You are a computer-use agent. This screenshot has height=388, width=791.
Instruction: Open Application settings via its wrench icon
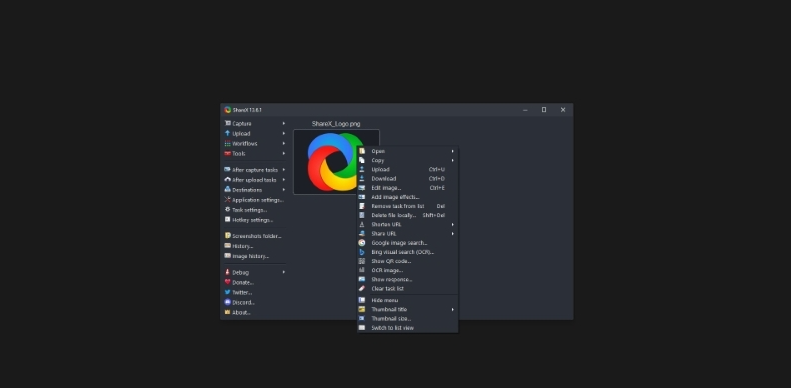228,200
